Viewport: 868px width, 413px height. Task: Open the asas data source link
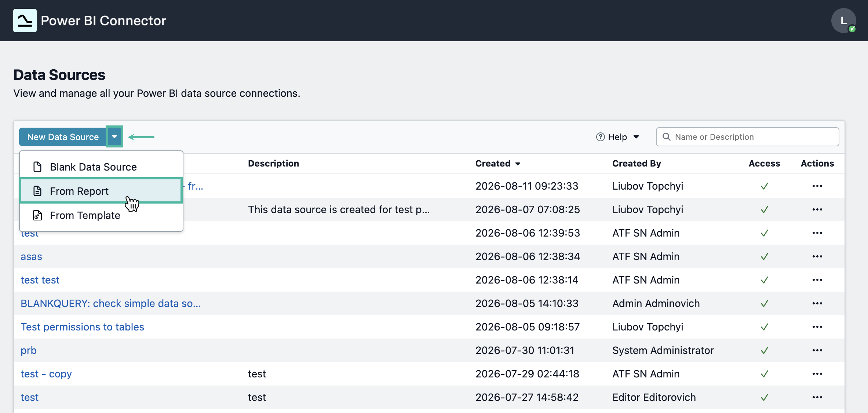(x=31, y=256)
